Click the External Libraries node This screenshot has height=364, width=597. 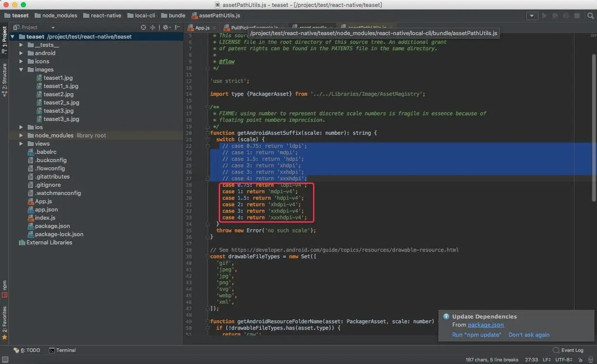coord(49,243)
